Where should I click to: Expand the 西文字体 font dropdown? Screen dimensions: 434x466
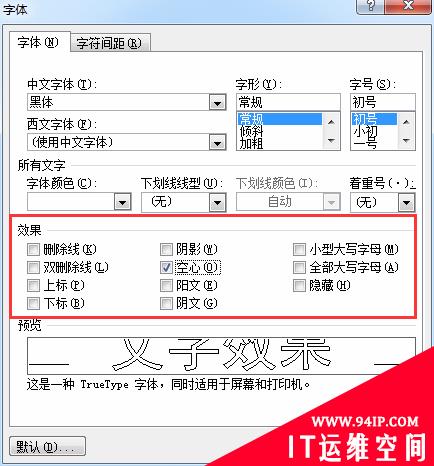pos(218,143)
